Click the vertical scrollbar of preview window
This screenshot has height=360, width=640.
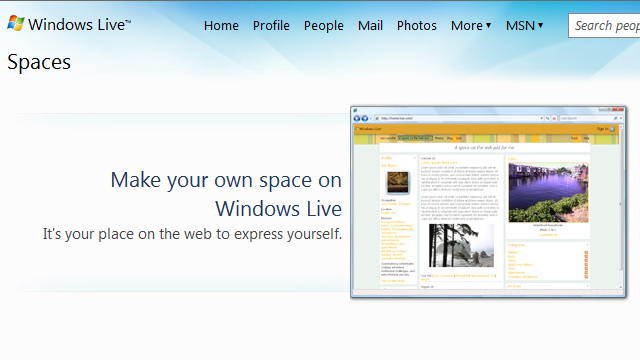click(x=621, y=207)
